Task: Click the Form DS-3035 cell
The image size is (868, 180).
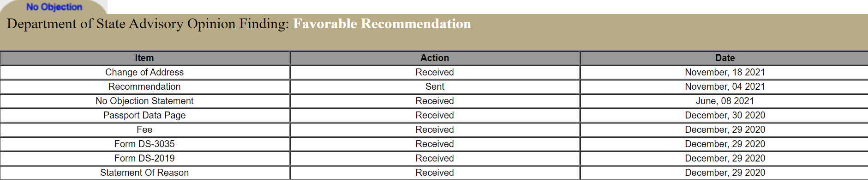Action: [144, 144]
